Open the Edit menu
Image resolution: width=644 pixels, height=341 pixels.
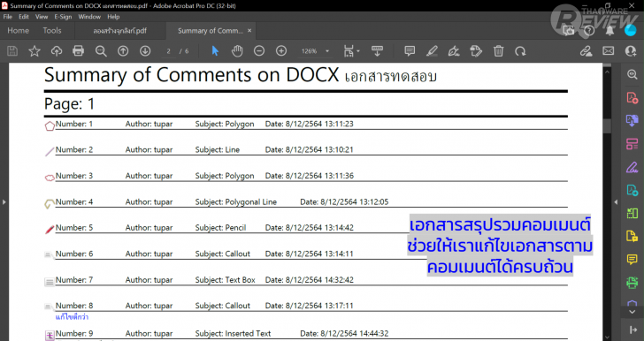(24, 17)
